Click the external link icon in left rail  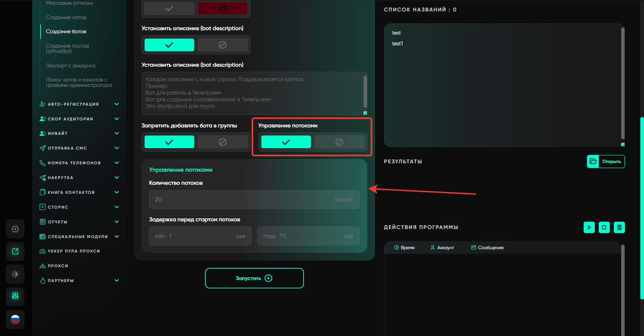click(x=15, y=251)
